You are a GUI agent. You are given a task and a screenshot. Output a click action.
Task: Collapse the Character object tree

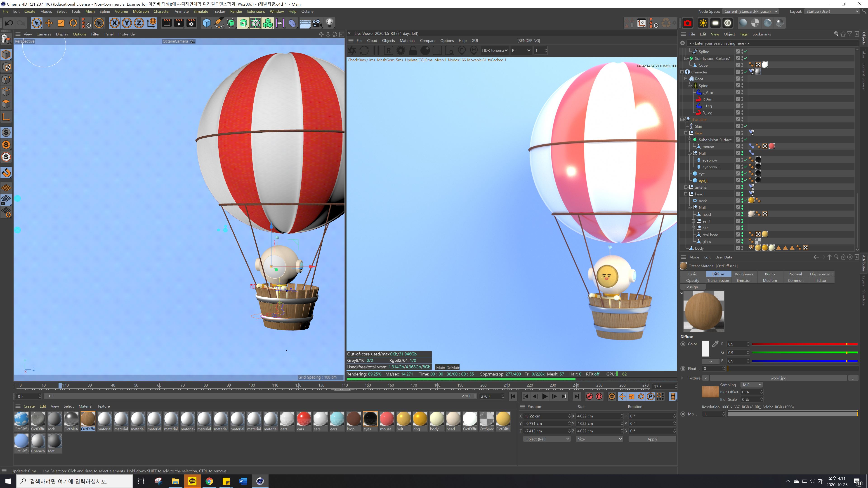[x=682, y=72]
